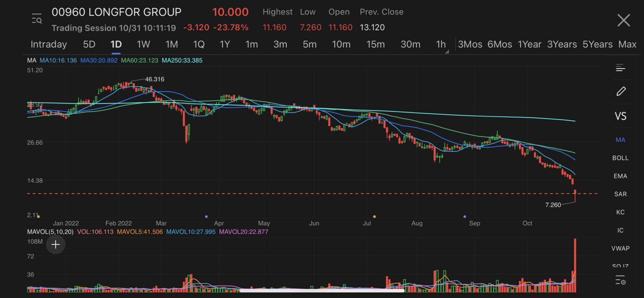The image size is (644, 298).
Task: Zoom chart range to 6Mos
Action: [500, 44]
